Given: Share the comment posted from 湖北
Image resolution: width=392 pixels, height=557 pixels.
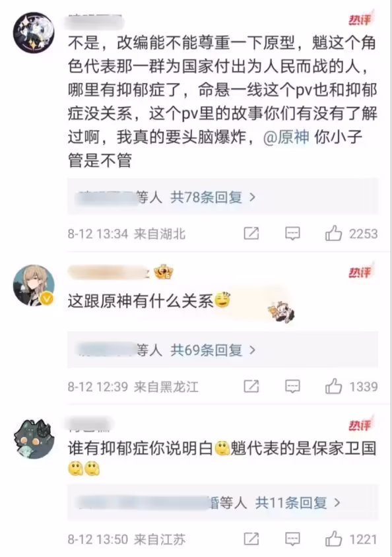Looking at the screenshot, I should pyautogui.click(x=251, y=234).
